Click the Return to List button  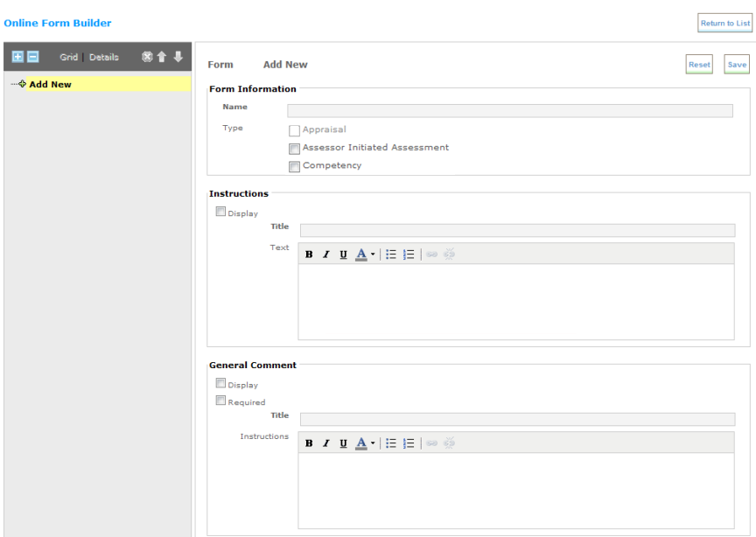724,23
